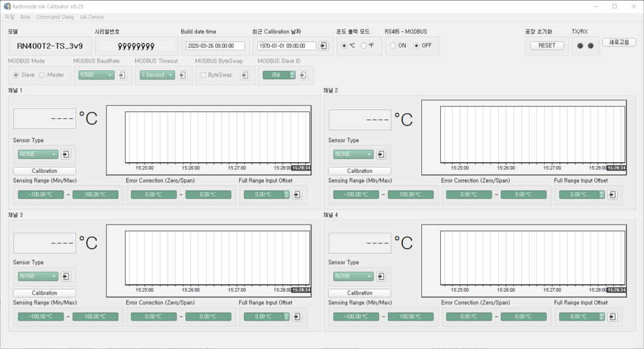Click Channel 1 Error Correction span field

click(x=208, y=194)
